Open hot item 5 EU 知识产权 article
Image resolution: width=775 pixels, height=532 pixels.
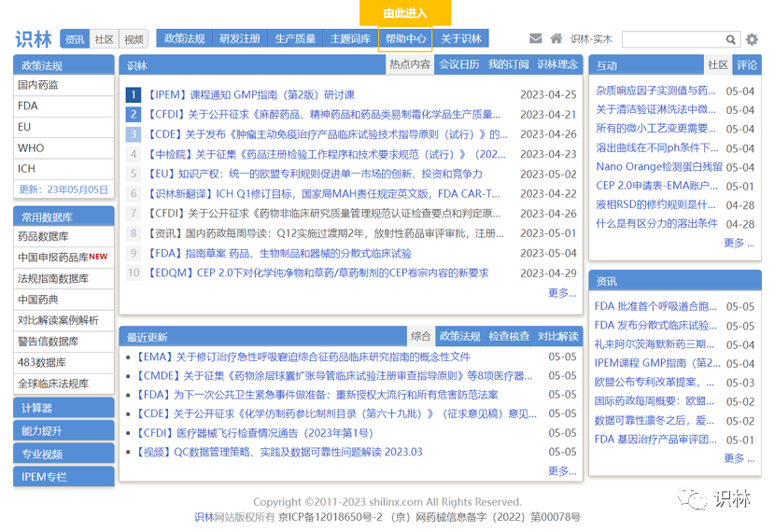click(315, 174)
